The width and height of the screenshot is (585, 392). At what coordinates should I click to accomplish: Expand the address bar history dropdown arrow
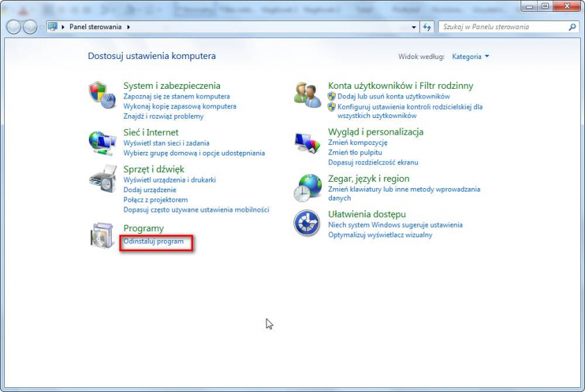coord(414,27)
